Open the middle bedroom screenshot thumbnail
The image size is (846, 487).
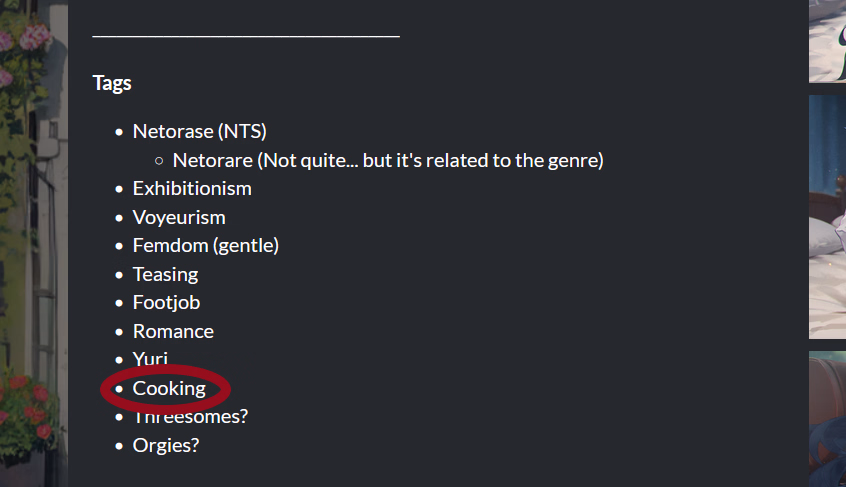[827, 217]
